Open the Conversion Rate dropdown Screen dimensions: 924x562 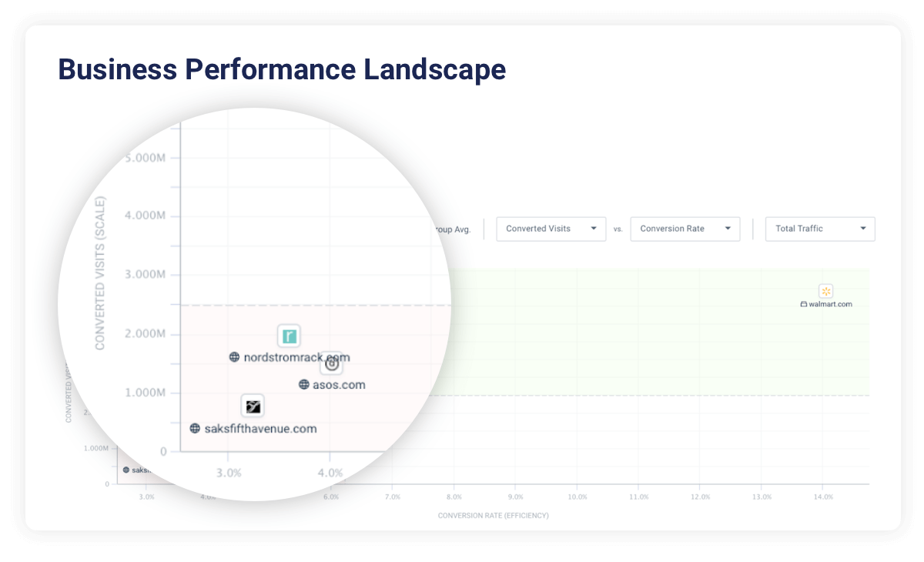[x=685, y=229]
